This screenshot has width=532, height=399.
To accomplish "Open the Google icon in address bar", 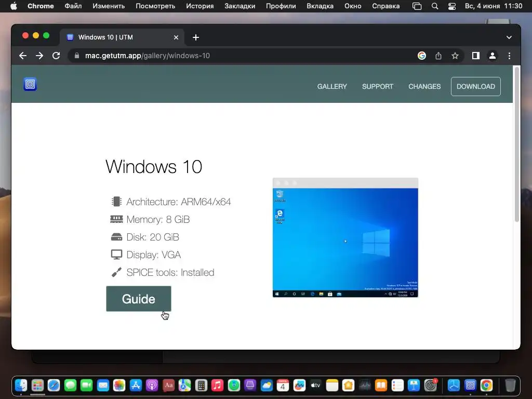I will pos(422,56).
